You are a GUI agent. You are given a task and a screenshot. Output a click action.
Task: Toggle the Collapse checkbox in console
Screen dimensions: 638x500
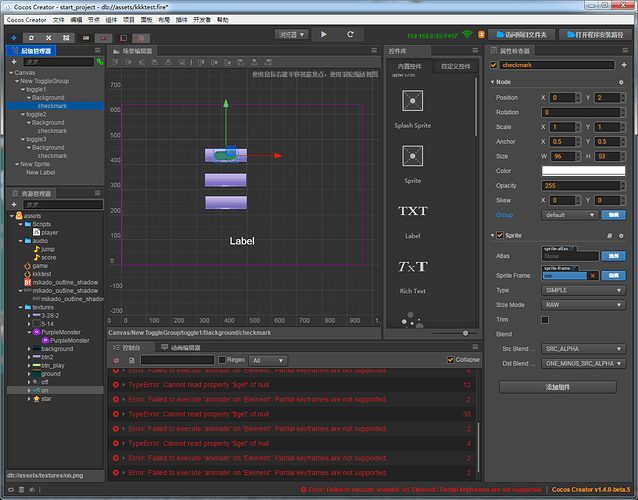[x=450, y=360]
